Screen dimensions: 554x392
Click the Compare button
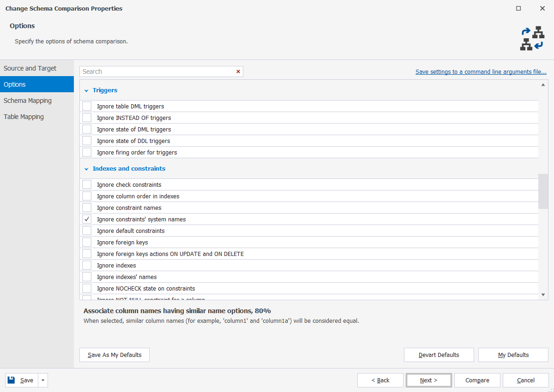click(477, 380)
